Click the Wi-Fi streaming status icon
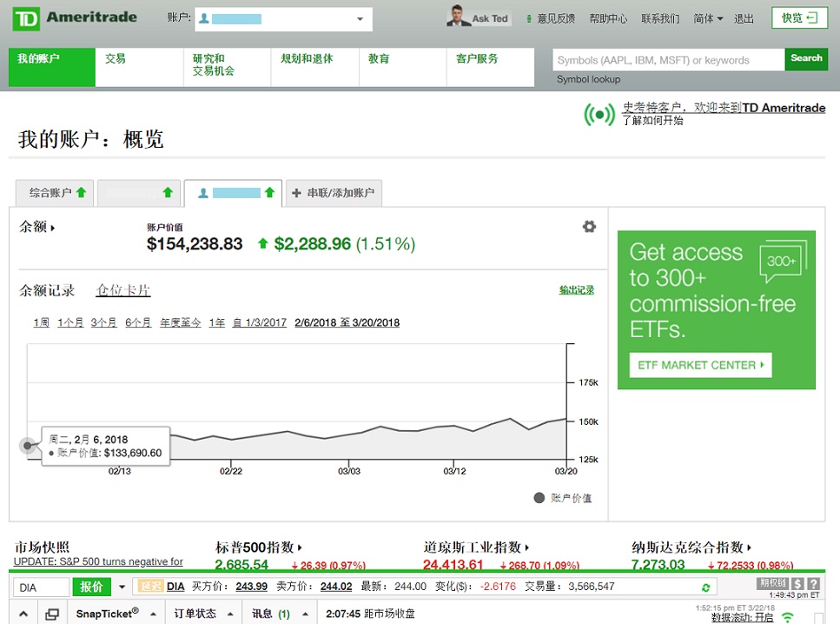 point(788,618)
